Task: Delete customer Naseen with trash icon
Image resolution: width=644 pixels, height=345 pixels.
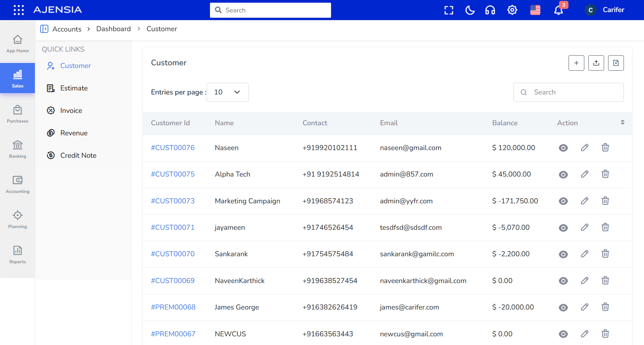Action: coord(605,148)
